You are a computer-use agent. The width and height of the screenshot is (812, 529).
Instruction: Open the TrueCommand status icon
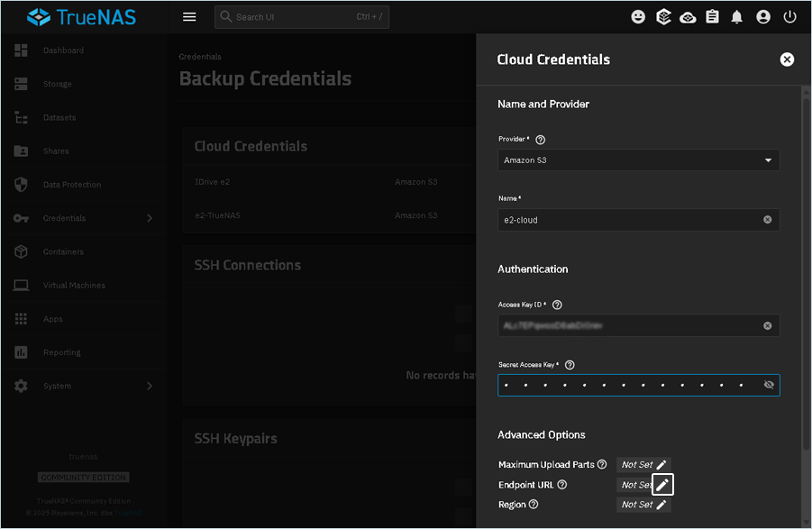[x=663, y=17]
